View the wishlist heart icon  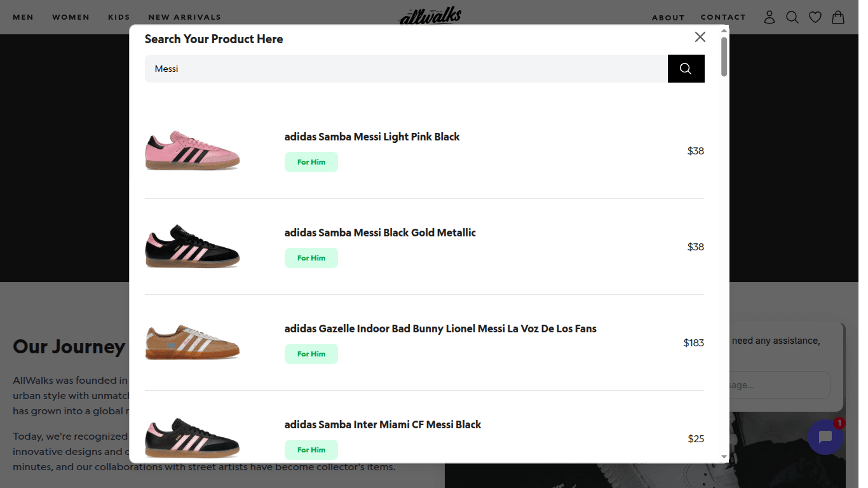click(x=815, y=17)
